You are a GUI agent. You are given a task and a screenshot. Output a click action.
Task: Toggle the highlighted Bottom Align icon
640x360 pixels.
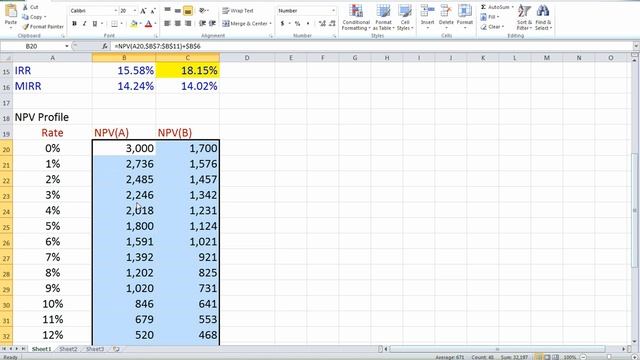click(188, 11)
